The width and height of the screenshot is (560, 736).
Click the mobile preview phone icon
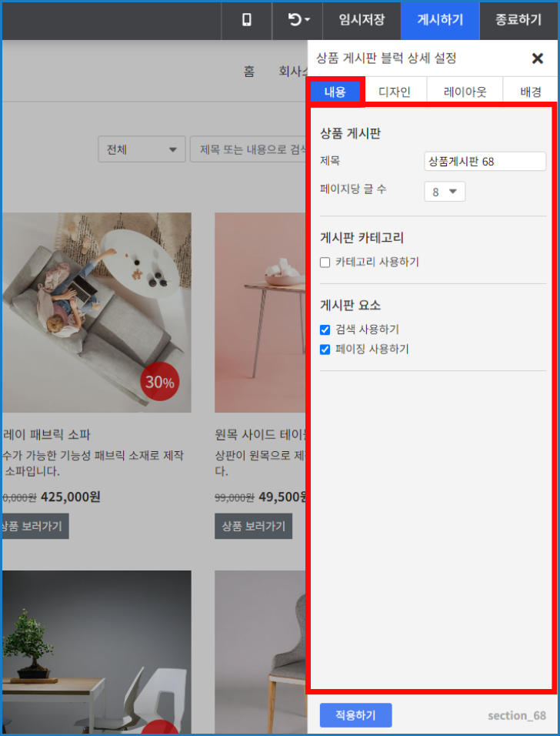pos(246,20)
